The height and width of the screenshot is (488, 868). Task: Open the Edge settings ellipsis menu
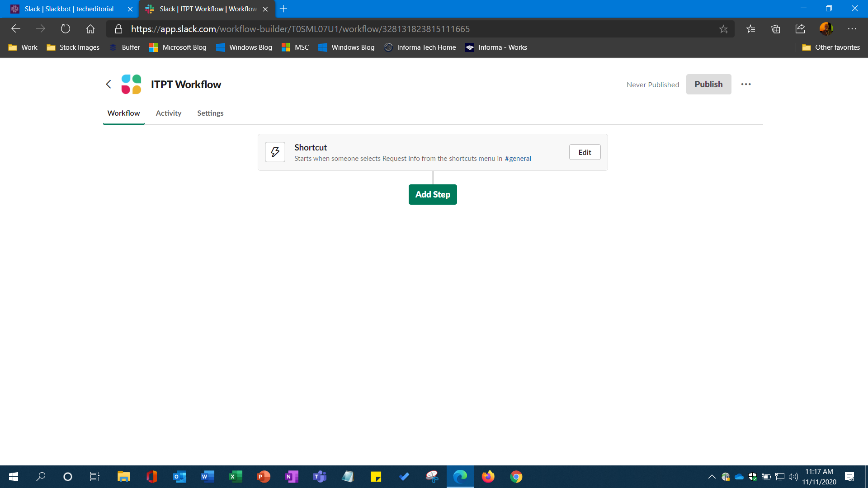(853, 28)
